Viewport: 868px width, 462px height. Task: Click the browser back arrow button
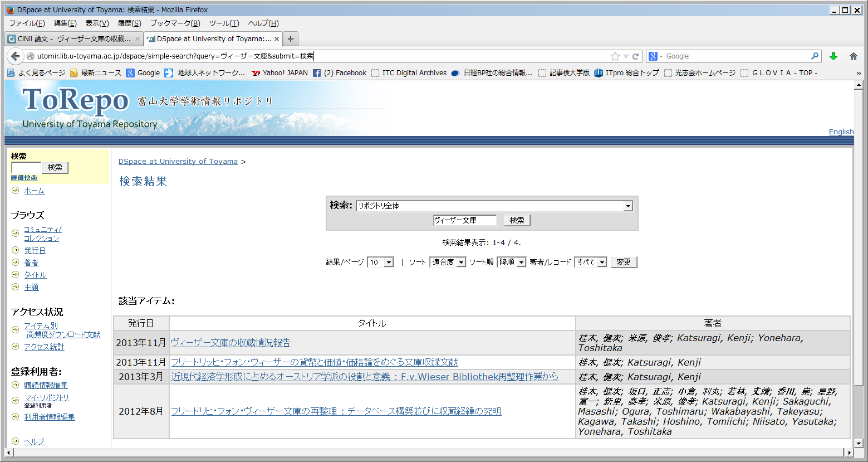[16, 56]
